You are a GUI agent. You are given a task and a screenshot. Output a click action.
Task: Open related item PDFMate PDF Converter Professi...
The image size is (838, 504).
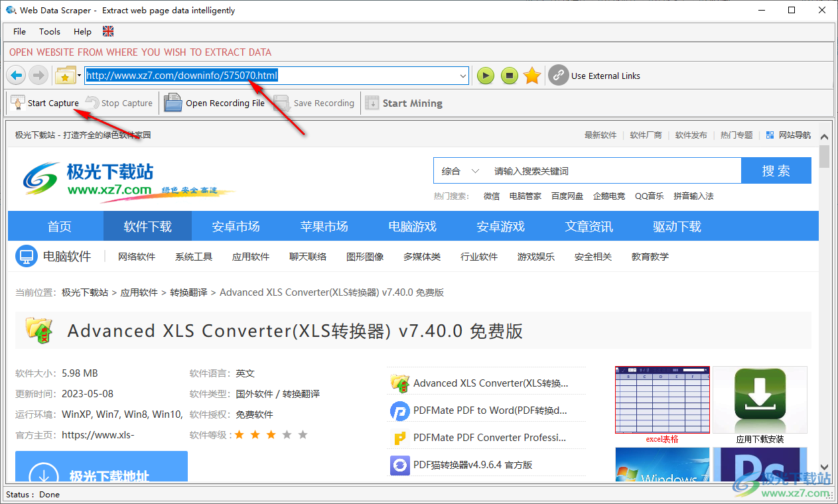(x=490, y=438)
